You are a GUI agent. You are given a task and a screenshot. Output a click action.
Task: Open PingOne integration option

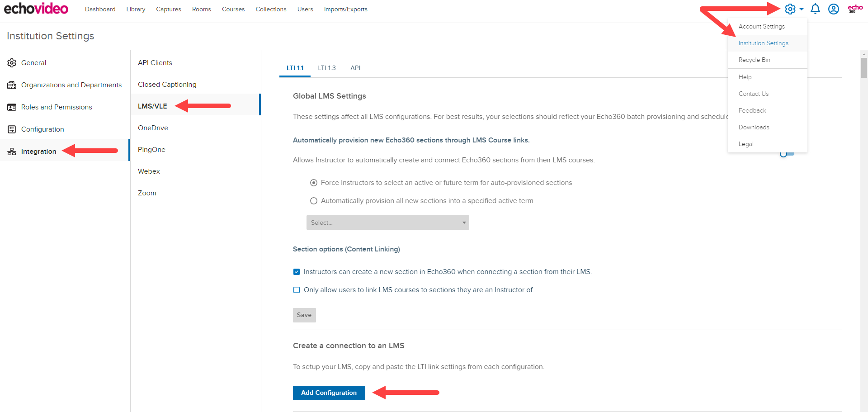[x=196, y=150]
